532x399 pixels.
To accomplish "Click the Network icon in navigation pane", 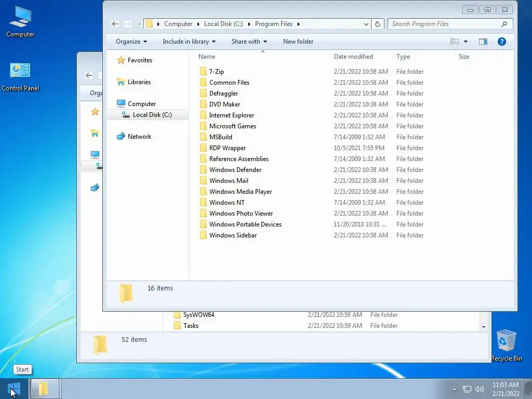I will [x=121, y=137].
